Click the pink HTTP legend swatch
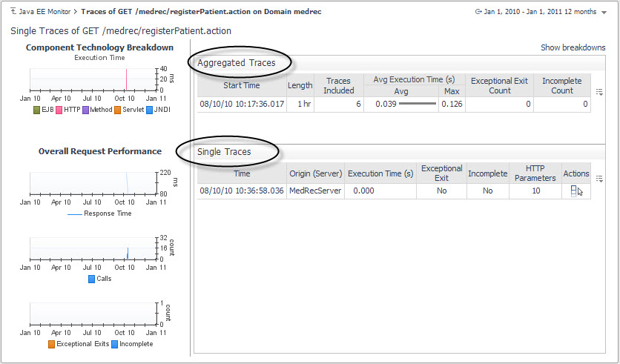Image resolution: width=620 pixels, height=364 pixels. 59,110
